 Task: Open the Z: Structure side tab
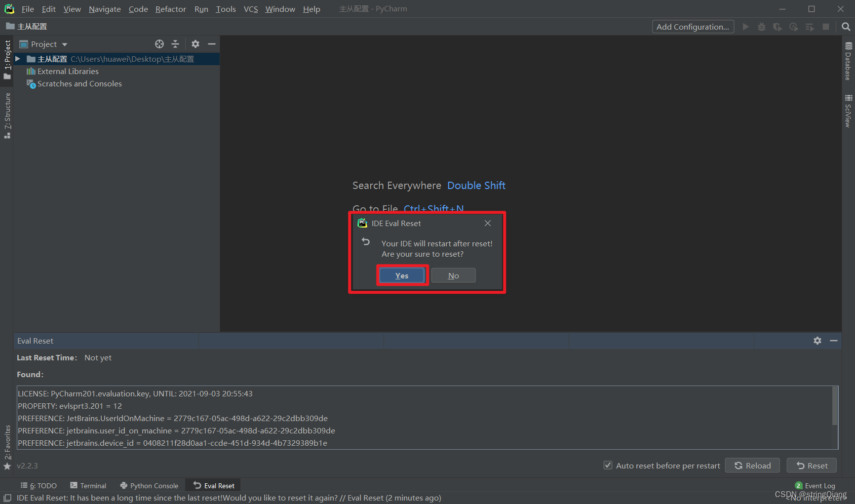point(7,116)
